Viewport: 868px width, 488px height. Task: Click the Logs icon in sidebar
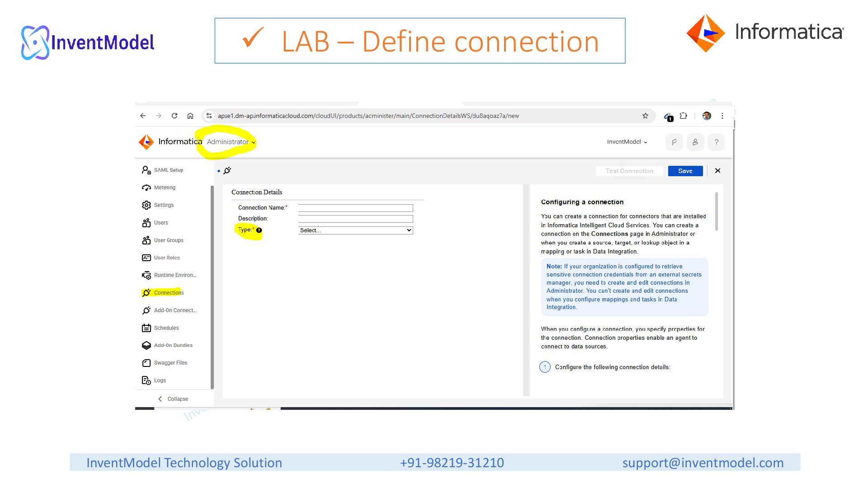146,380
